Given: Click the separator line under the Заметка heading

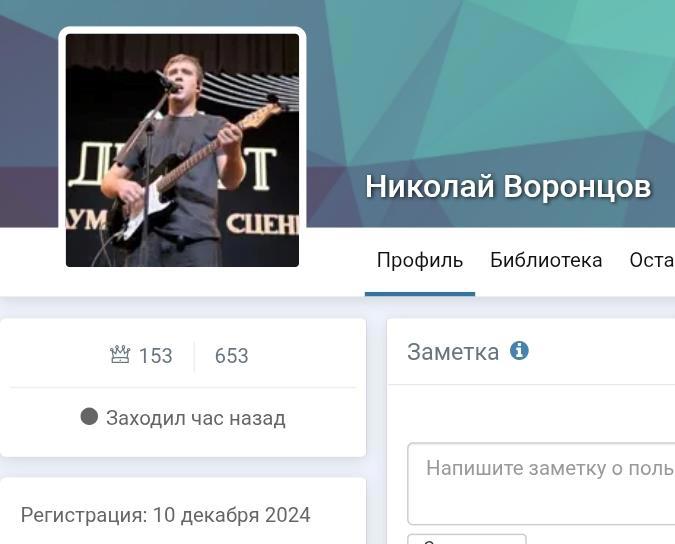Looking at the screenshot, I should [x=532, y=384].
